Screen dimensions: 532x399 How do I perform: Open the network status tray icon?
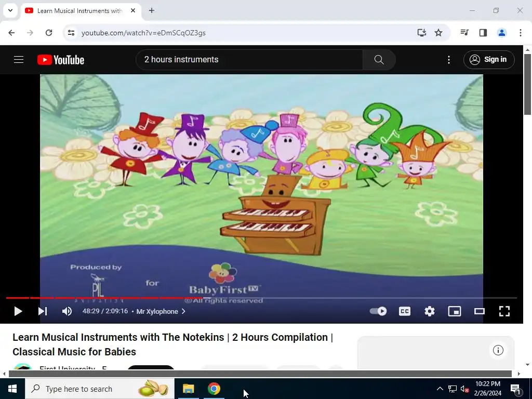click(x=453, y=389)
